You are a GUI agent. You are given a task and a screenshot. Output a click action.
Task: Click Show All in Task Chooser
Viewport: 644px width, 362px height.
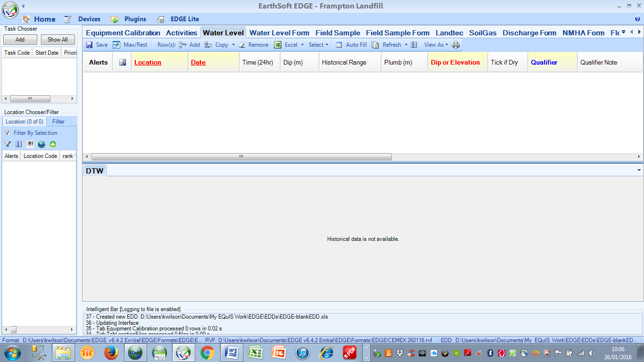coord(58,40)
